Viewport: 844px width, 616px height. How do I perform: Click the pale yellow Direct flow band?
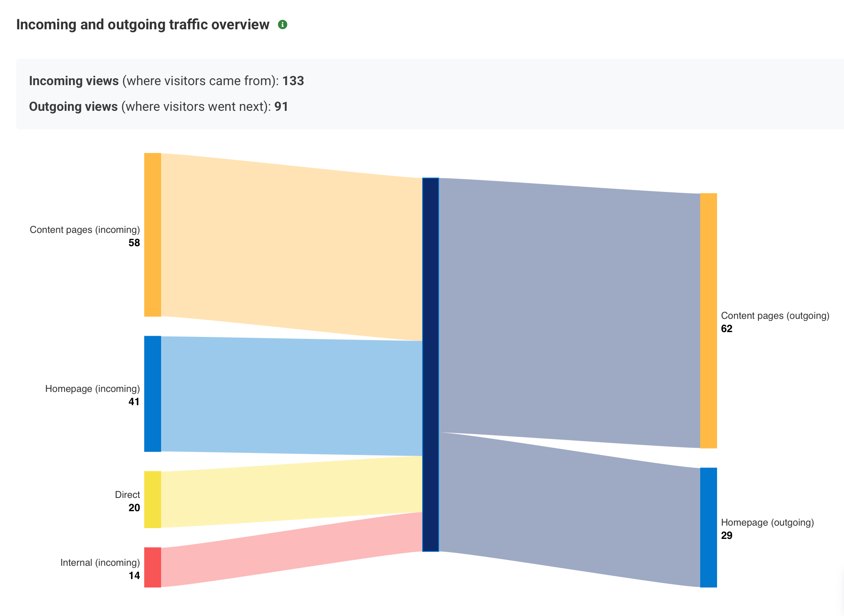point(291,492)
